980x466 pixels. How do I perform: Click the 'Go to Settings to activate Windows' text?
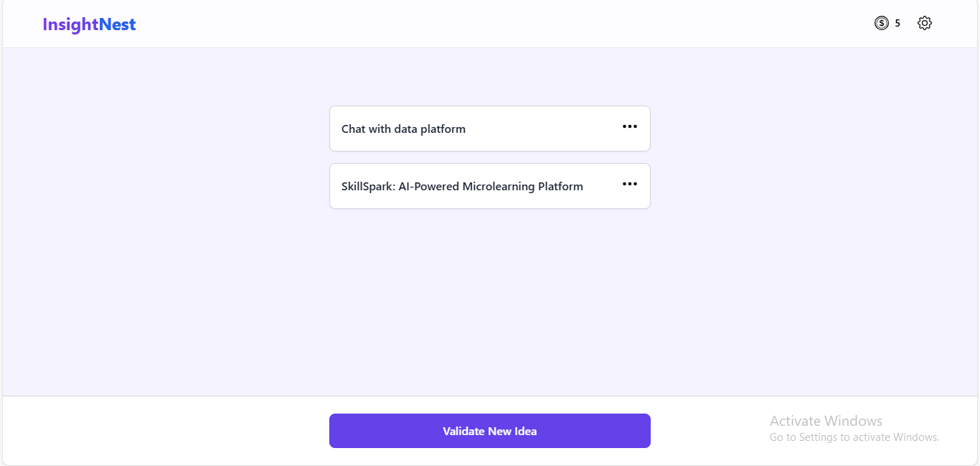pos(854,437)
